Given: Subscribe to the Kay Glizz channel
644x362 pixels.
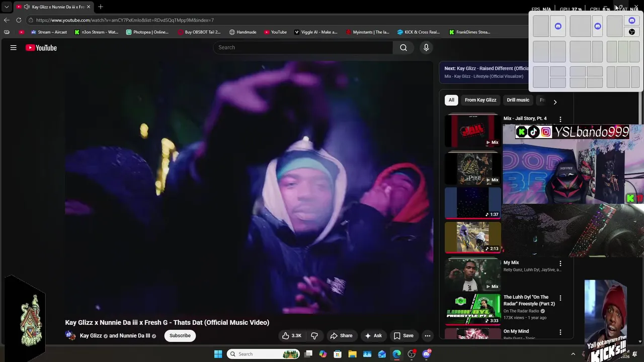Looking at the screenshot, I should click(180, 335).
